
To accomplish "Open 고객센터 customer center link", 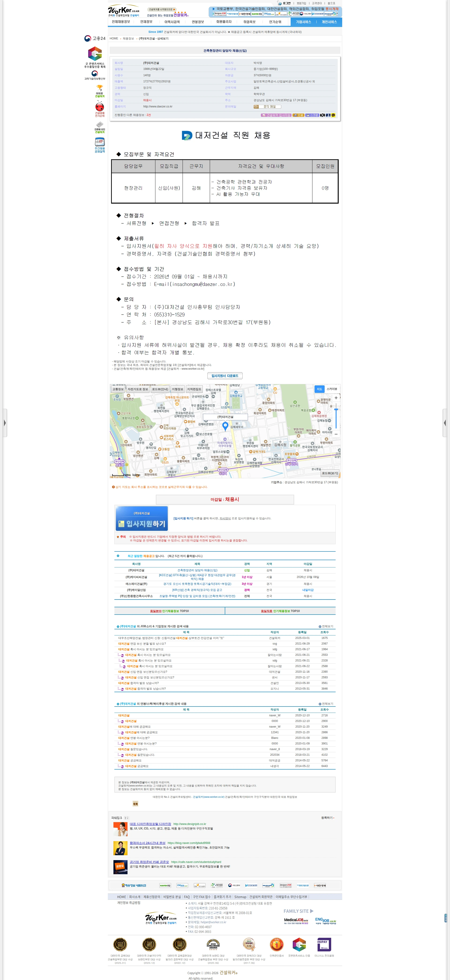I will tap(317, 3).
